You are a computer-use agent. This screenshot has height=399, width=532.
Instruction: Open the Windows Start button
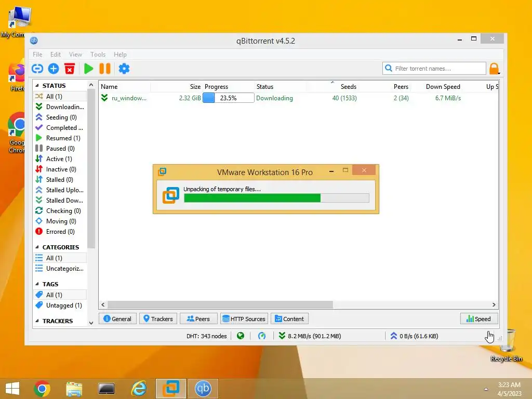(x=12, y=389)
